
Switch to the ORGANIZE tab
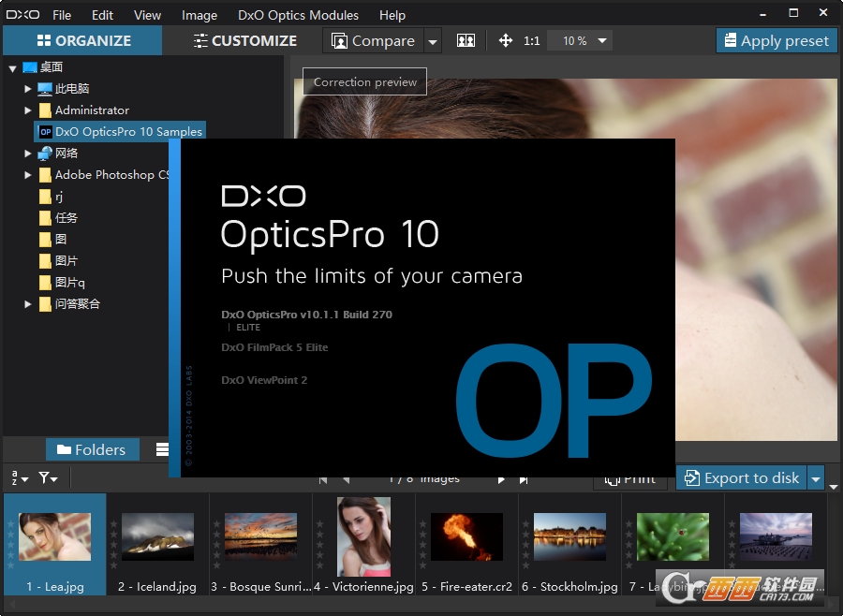[83, 41]
